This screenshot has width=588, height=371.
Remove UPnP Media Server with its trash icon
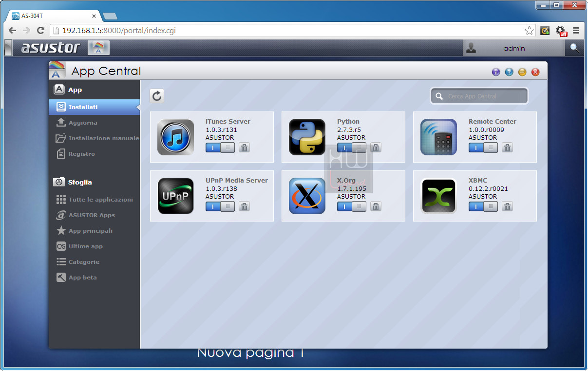[x=245, y=206]
